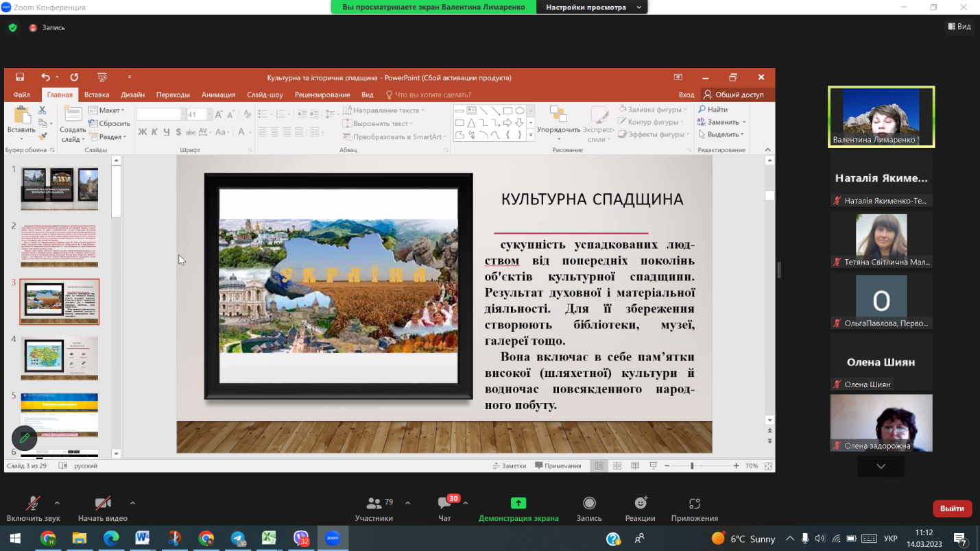Expand more participants with down chevron

click(x=881, y=466)
